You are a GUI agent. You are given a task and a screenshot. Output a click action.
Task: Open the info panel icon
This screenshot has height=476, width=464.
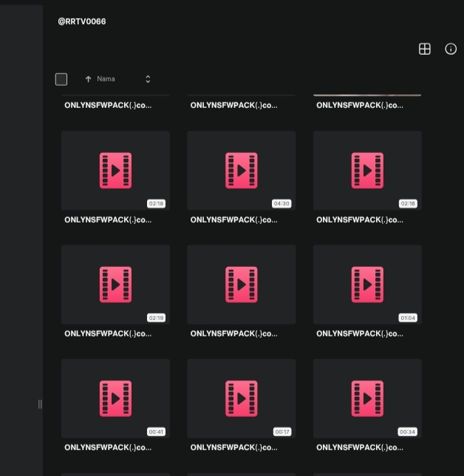[x=451, y=49]
